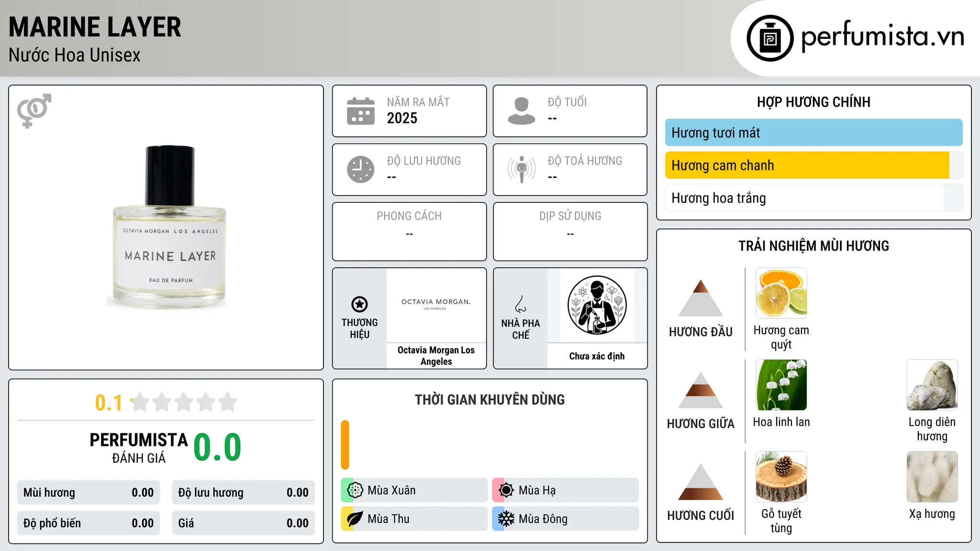This screenshot has height=551, width=980.
Task: Click the Độ lưu hương 0.00 score box
Action: pyautogui.click(x=243, y=493)
